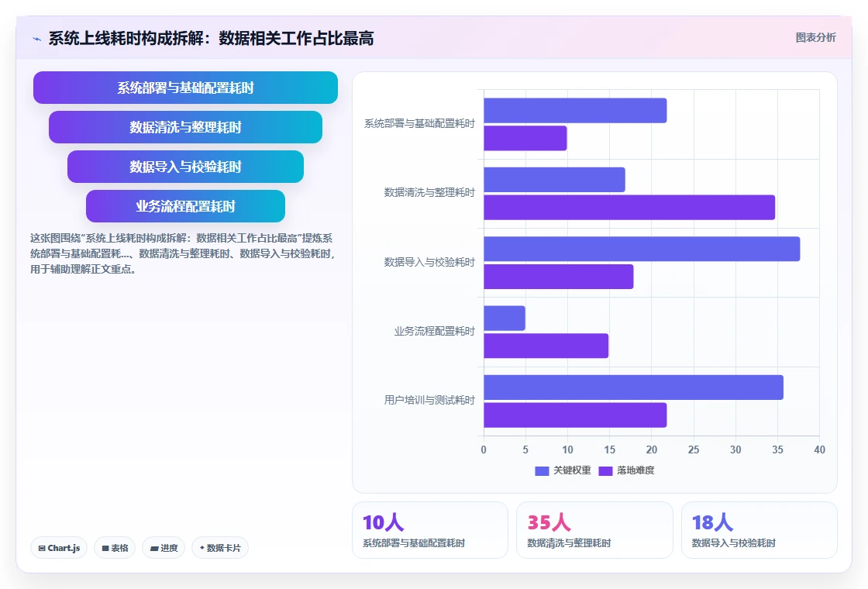Click the 10人 data card

click(x=430, y=530)
